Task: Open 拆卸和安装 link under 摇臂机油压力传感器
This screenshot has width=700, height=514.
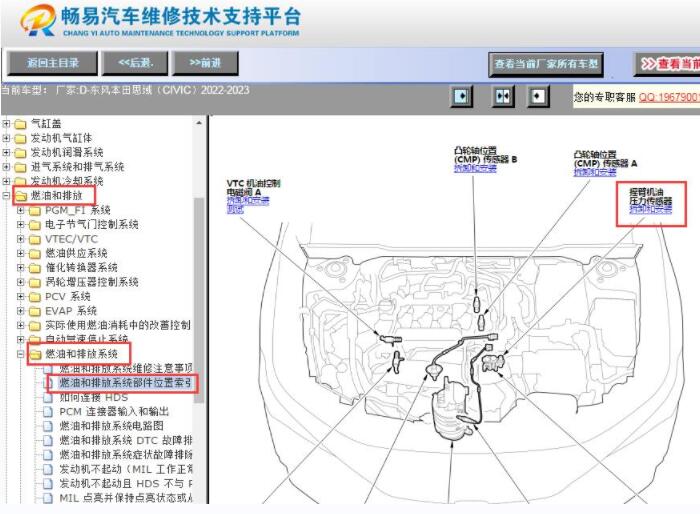Action: (x=650, y=209)
